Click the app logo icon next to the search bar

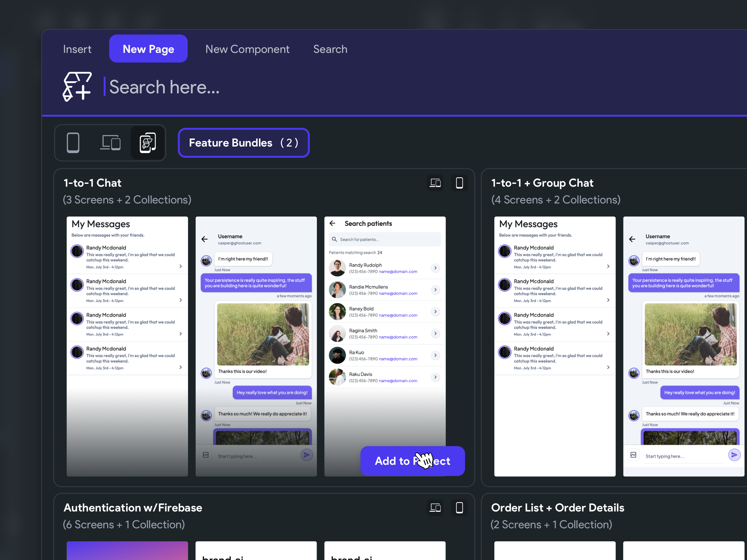click(x=77, y=87)
